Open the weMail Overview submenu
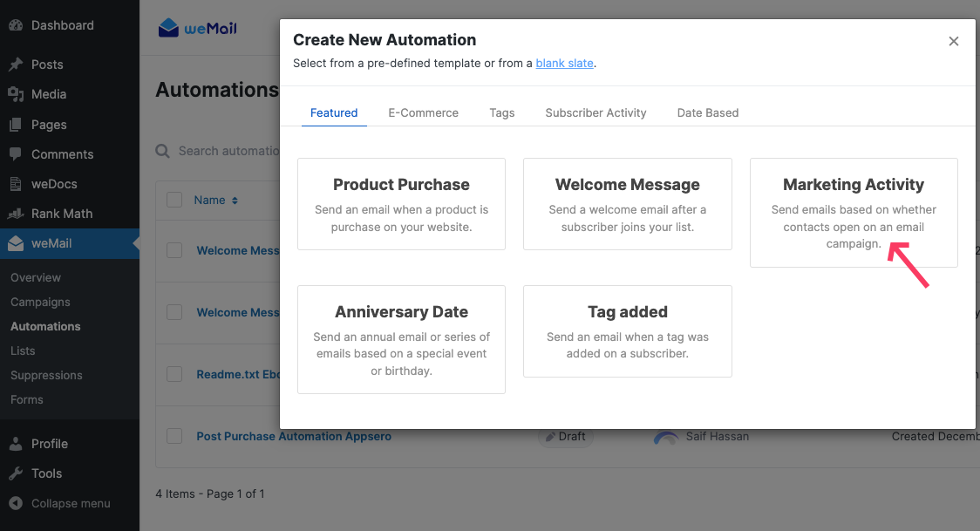 click(36, 277)
